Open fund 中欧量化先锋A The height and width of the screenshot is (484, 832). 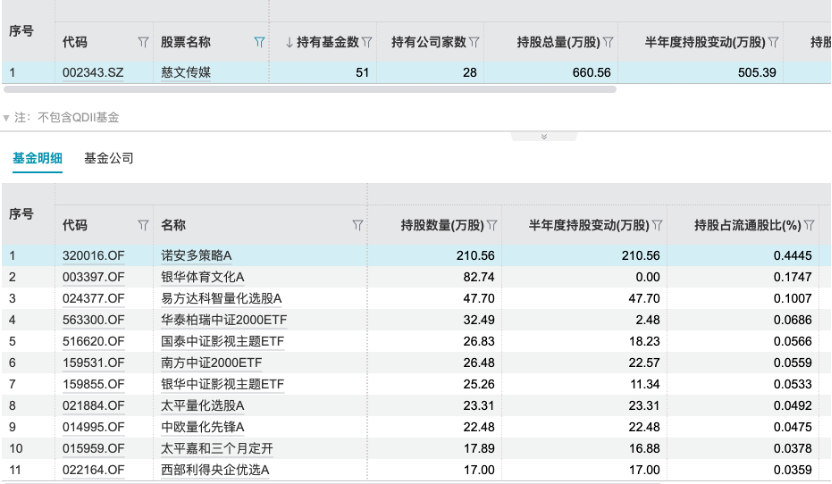[203, 427]
